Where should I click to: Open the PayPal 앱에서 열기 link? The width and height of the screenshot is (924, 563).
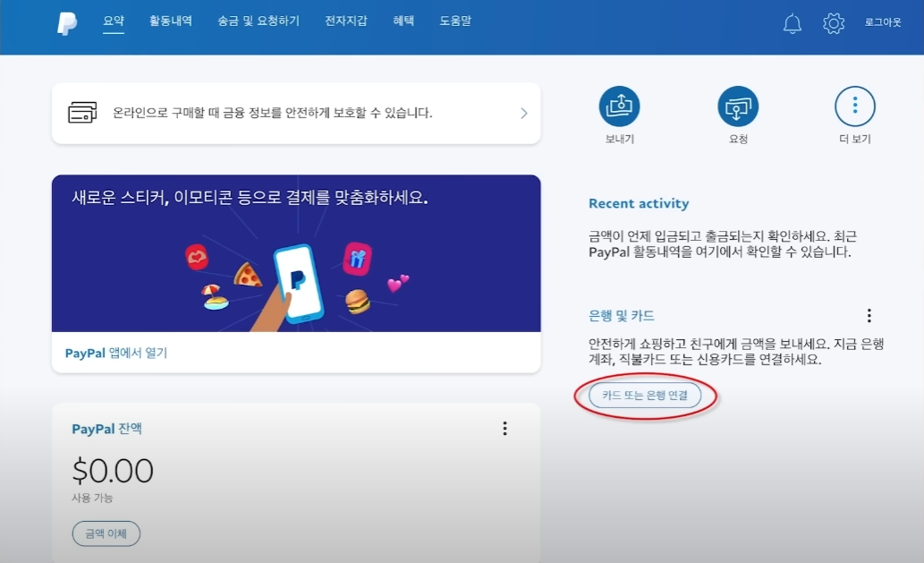(116, 354)
